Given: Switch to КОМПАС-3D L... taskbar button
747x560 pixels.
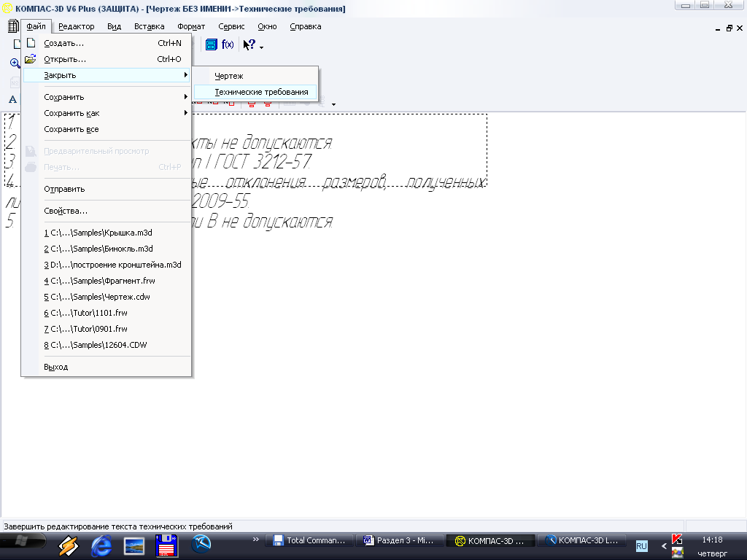Looking at the screenshot, I should [581, 540].
